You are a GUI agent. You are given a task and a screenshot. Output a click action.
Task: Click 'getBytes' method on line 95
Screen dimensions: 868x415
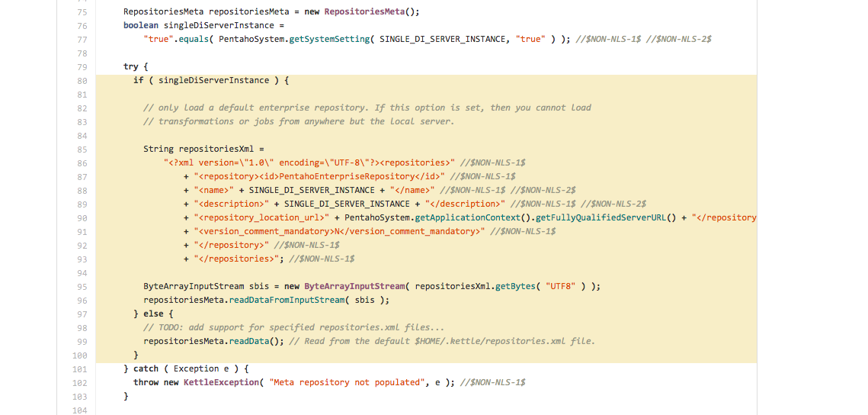515,286
